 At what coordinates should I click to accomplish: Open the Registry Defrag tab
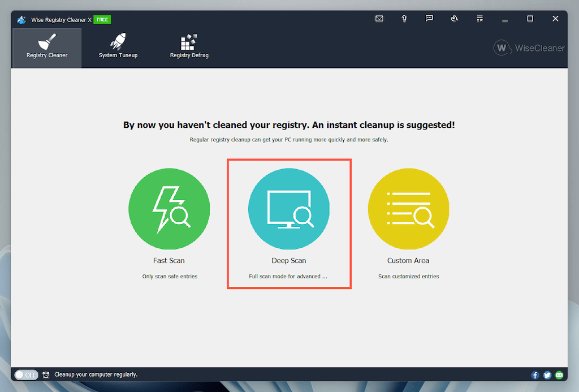pos(189,48)
